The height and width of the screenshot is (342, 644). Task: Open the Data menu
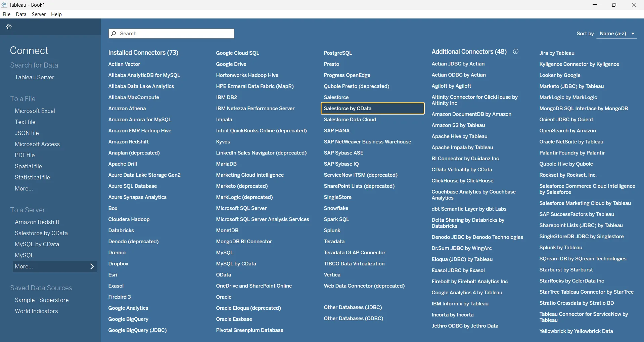point(21,14)
